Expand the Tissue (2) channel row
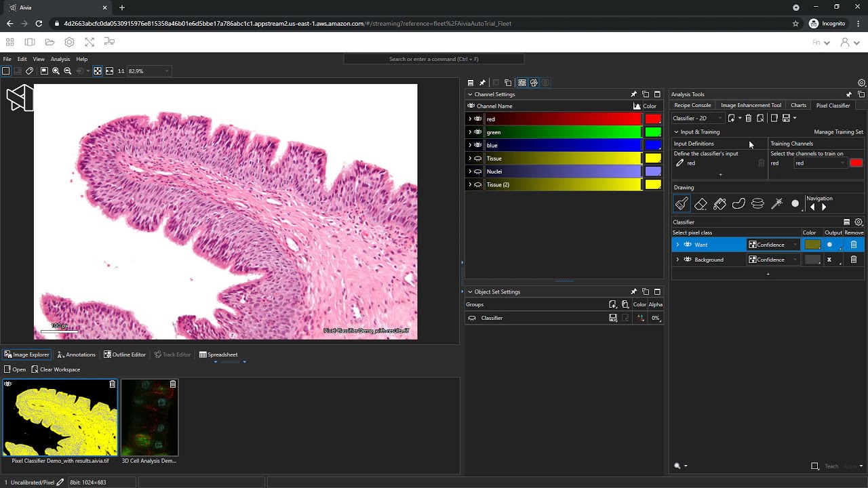The width and height of the screenshot is (868, 488). (x=470, y=184)
